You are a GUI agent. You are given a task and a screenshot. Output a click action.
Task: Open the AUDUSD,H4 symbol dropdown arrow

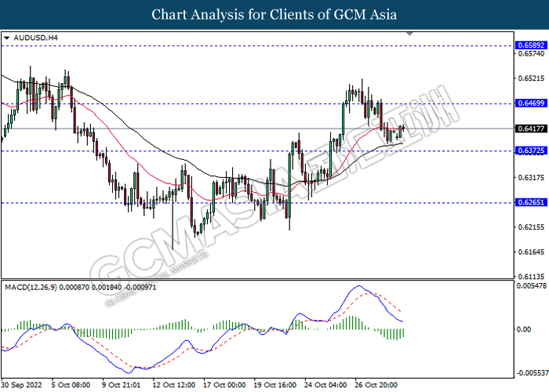coord(6,38)
